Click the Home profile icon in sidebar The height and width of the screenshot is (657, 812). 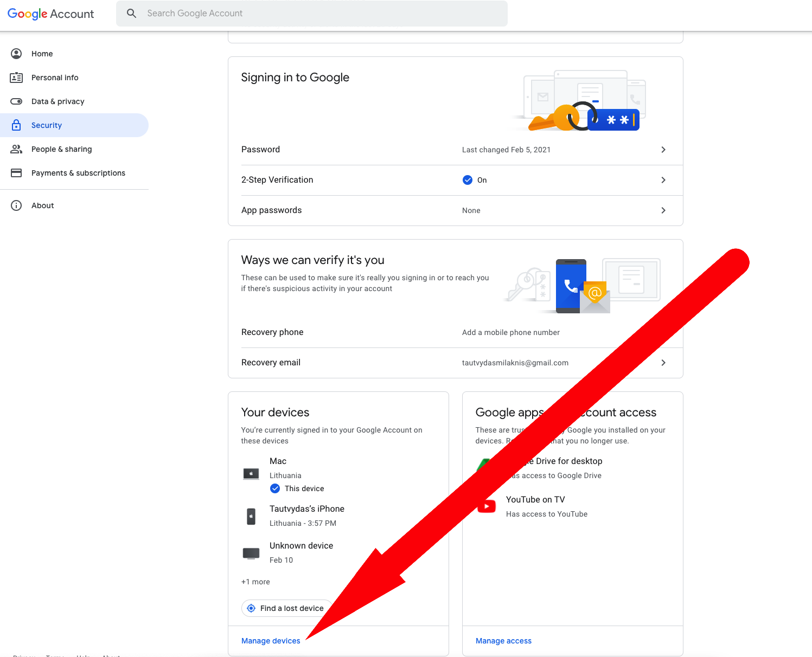point(16,54)
